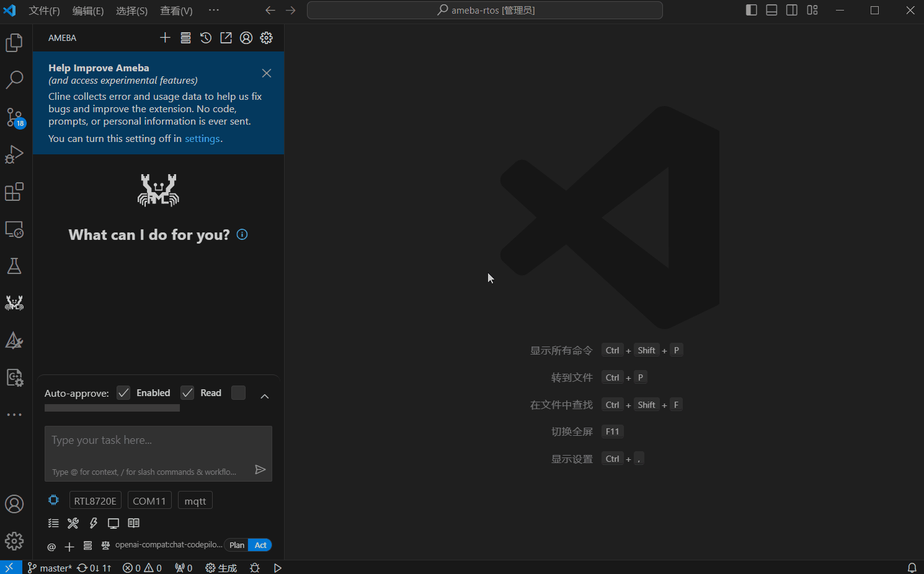Click the open-book documentation icon
This screenshot has width=924, height=574.
point(133,523)
